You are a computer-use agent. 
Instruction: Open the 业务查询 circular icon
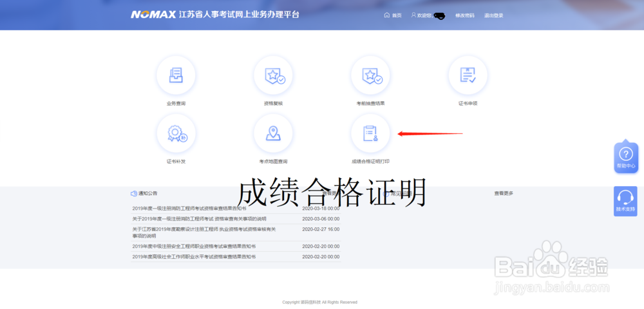[176, 75]
